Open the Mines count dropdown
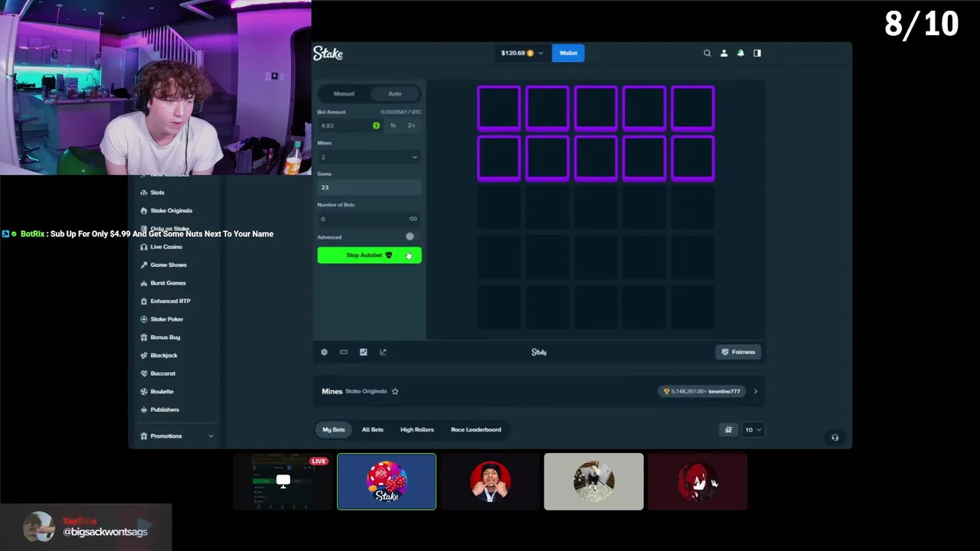The image size is (980, 551). tap(369, 157)
